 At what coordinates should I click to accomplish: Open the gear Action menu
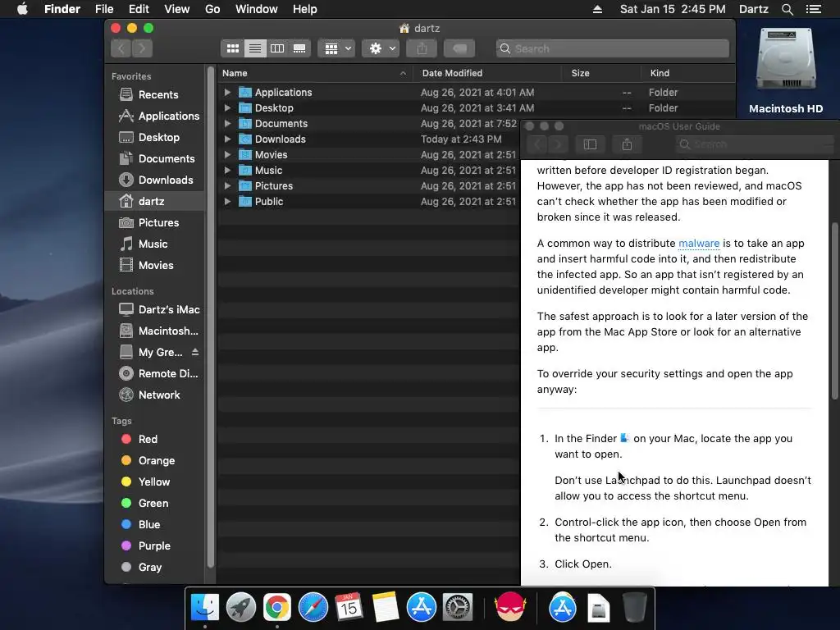pyautogui.click(x=381, y=48)
